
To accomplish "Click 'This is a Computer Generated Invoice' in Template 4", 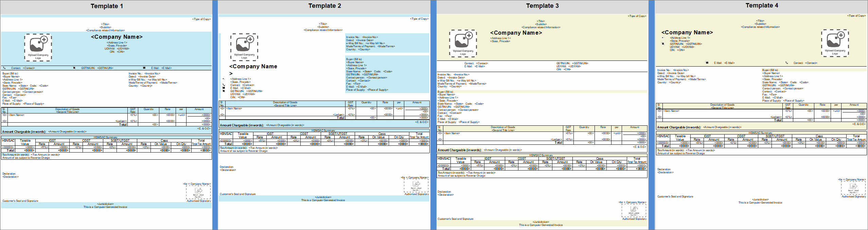I will [x=760, y=202].
